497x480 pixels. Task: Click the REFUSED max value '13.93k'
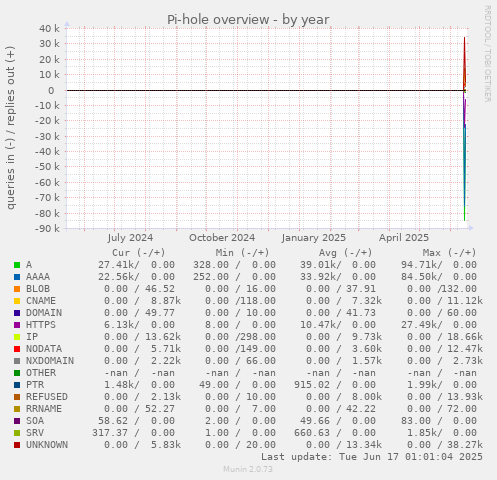[465, 397]
